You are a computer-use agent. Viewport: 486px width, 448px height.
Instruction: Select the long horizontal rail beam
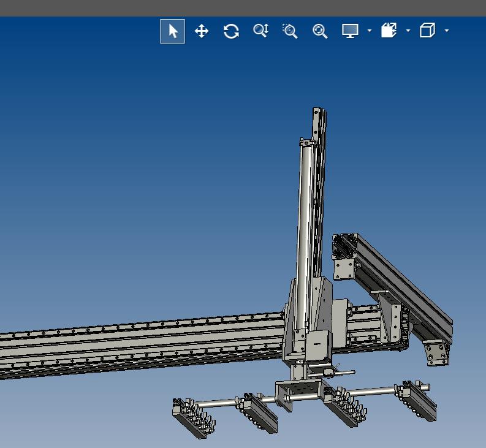tap(141, 344)
